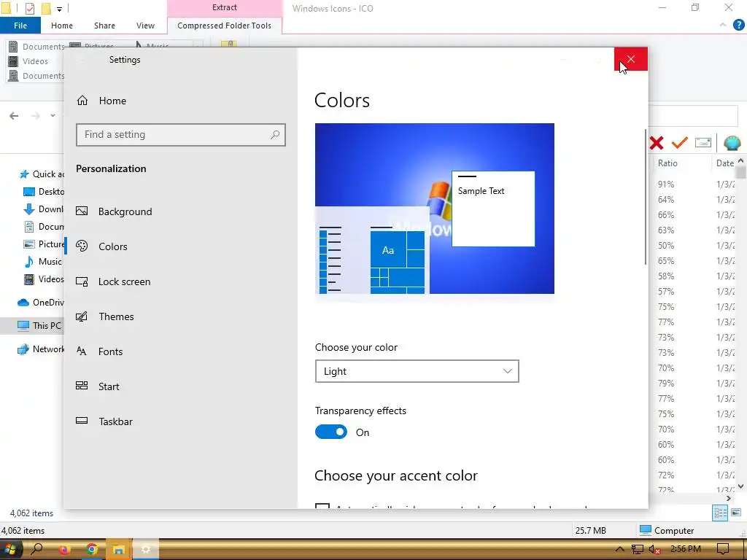Click the Taskbar icon in Settings sidebar
Screen dimensions: 747x560
click(x=82, y=421)
